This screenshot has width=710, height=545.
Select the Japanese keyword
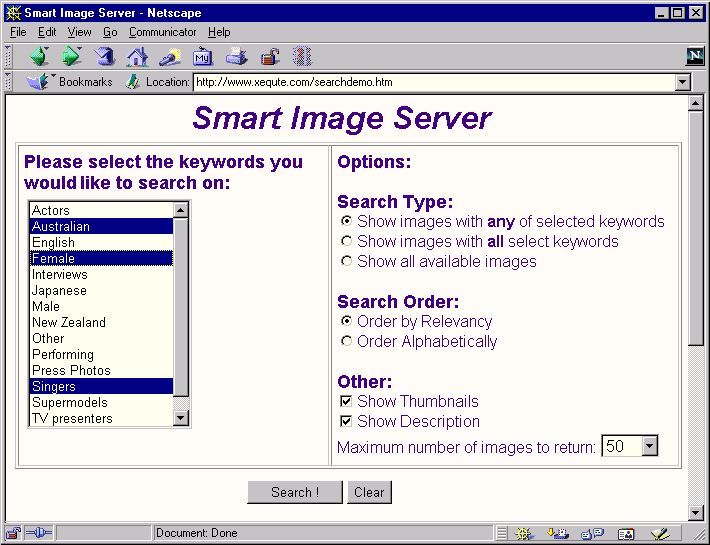(101, 290)
